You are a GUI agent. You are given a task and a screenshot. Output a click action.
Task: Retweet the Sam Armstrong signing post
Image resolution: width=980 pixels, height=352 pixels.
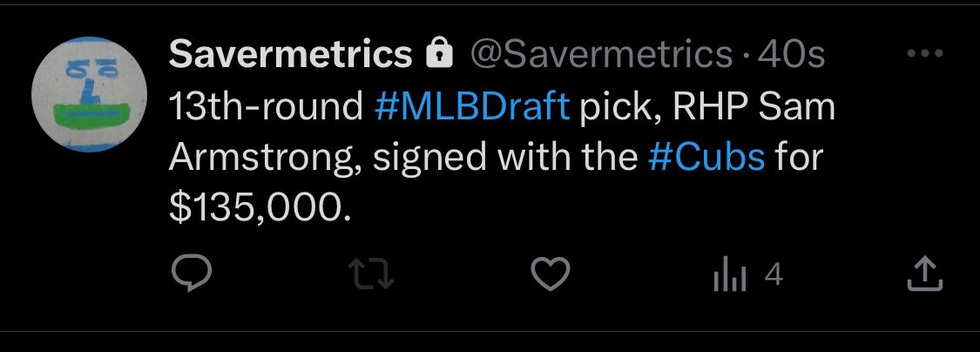tap(374, 277)
